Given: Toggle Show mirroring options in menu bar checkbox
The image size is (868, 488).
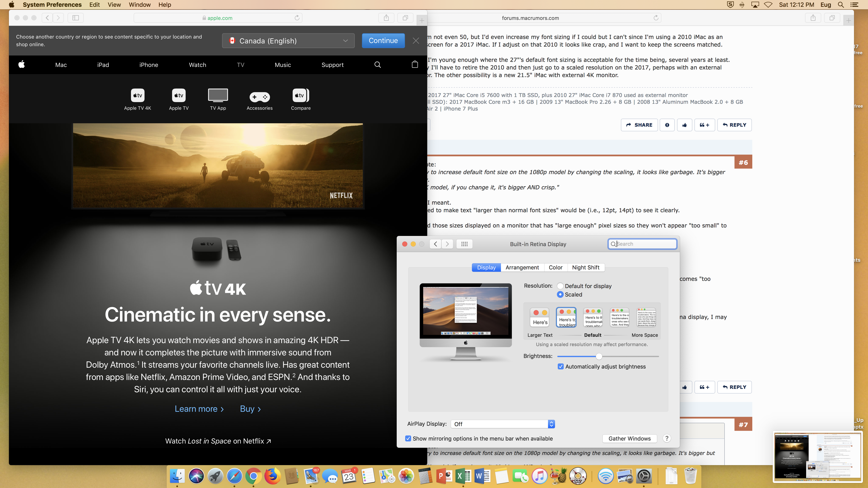Looking at the screenshot, I should pos(408,438).
